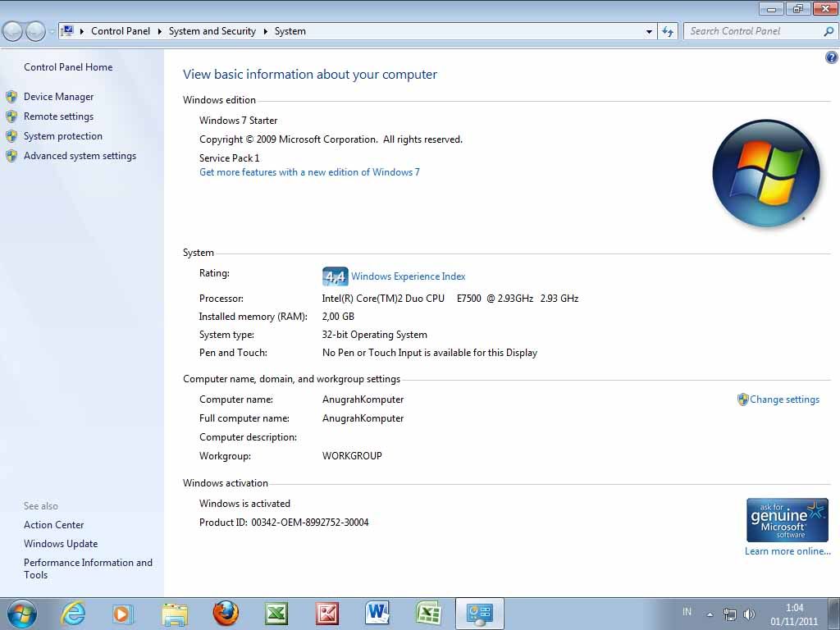Open Performance Information and Tools

tap(88, 568)
